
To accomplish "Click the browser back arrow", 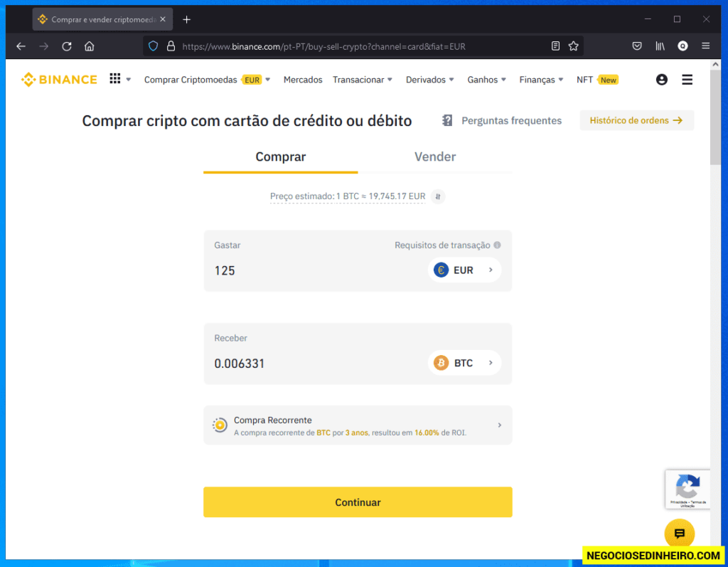I will 21,46.
